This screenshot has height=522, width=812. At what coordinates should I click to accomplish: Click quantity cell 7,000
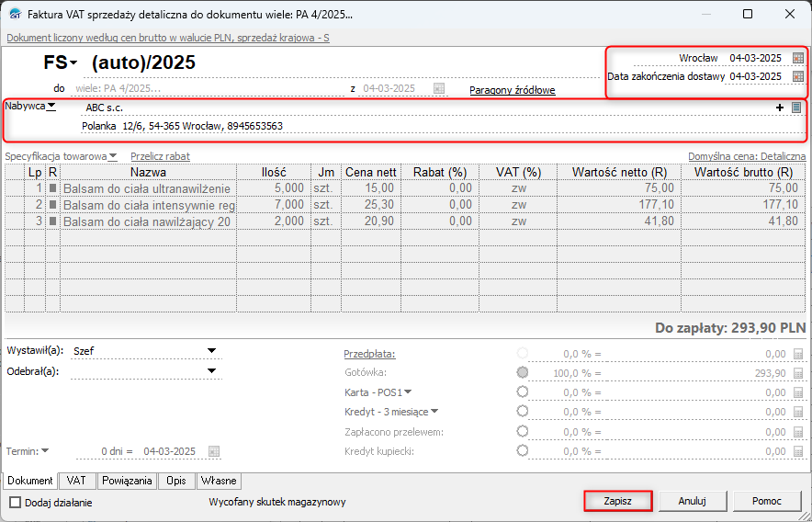pyautogui.click(x=274, y=205)
